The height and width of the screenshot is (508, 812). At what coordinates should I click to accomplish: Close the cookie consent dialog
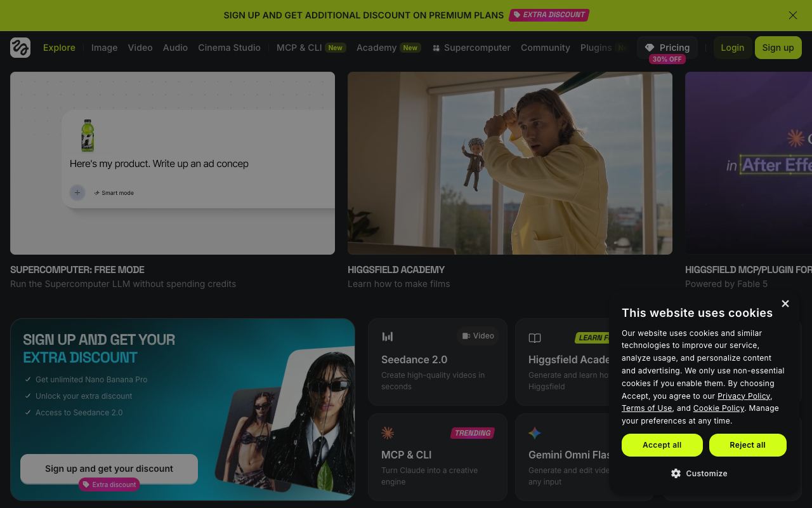[785, 304]
